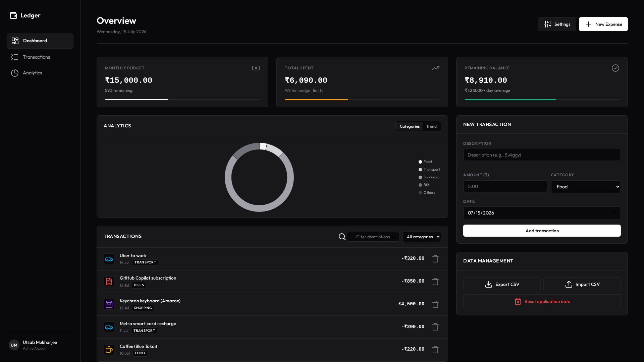Toggle Transport legend entry in chart
Image resolution: width=644 pixels, height=362 pixels.
[429, 170]
